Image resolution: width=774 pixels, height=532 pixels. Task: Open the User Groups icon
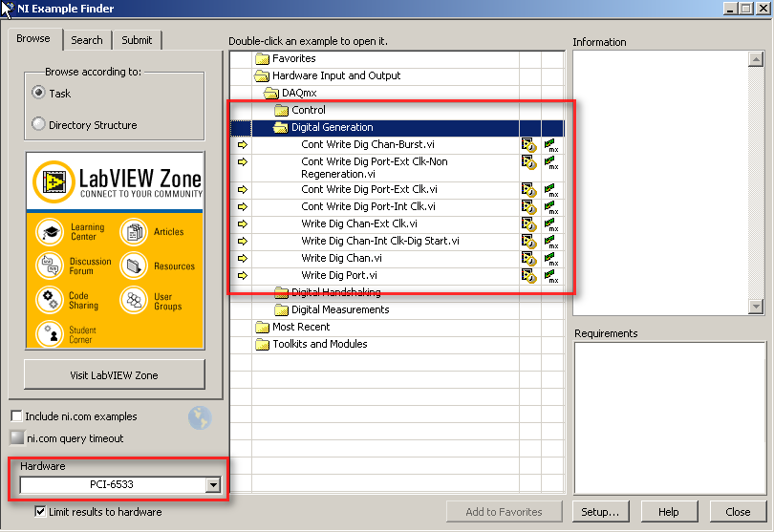tap(134, 300)
